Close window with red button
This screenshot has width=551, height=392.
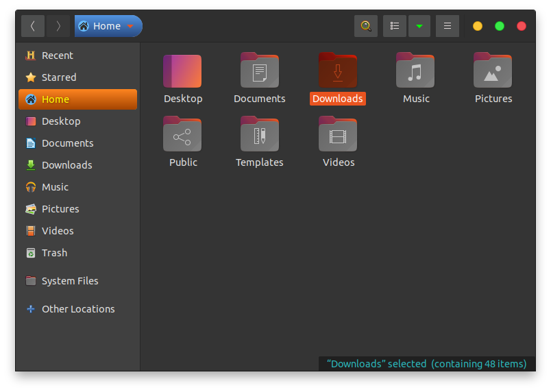coord(522,26)
